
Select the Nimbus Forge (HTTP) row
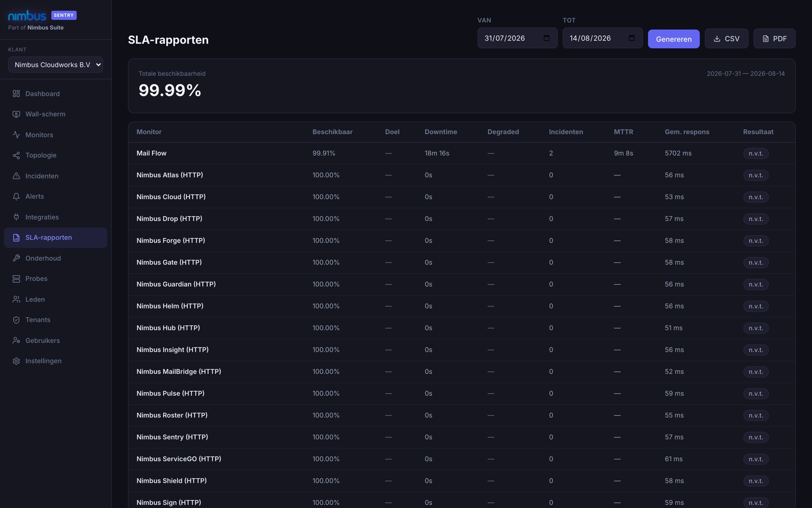(462, 241)
